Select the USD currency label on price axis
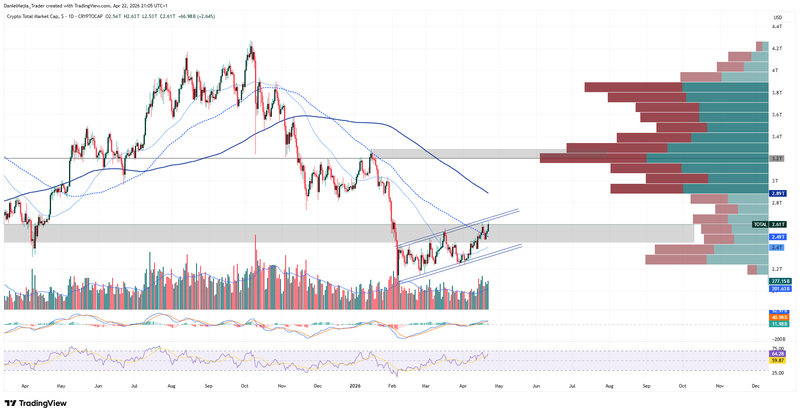The width and height of the screenshot is (800, 415). click(776, 17)
